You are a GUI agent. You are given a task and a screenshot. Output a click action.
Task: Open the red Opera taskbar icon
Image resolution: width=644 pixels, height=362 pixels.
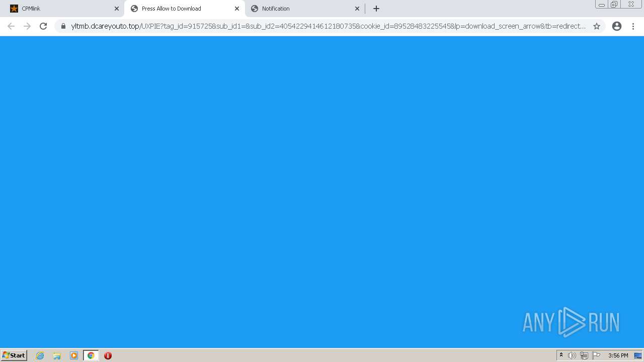pos(108,355)
